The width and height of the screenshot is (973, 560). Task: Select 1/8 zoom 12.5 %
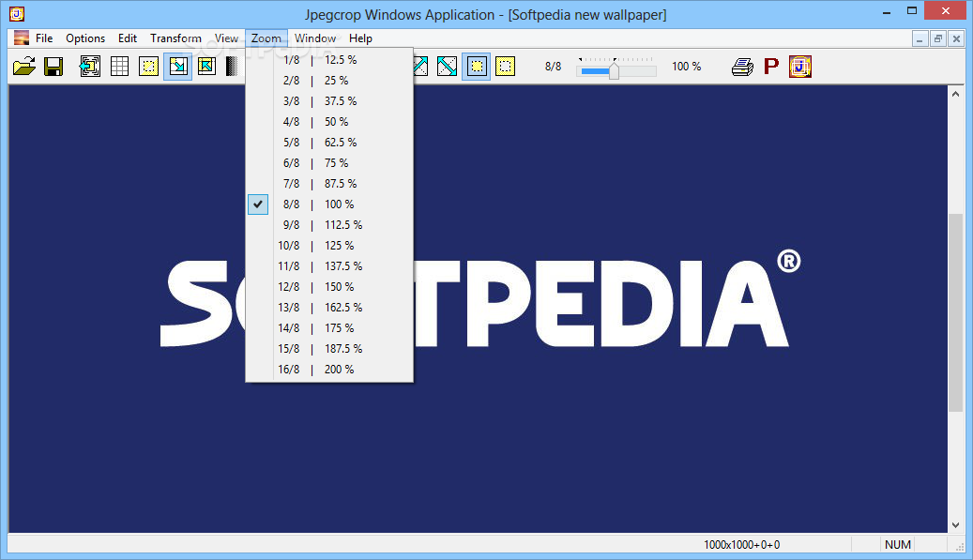pos(329,59)
